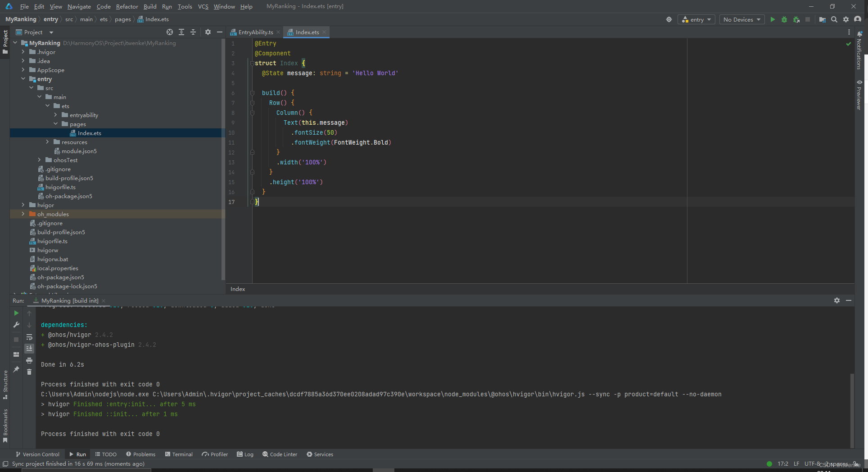Toggle code folding at build() line
Viewport: 868px width, 472px height.
pos(252,93)
